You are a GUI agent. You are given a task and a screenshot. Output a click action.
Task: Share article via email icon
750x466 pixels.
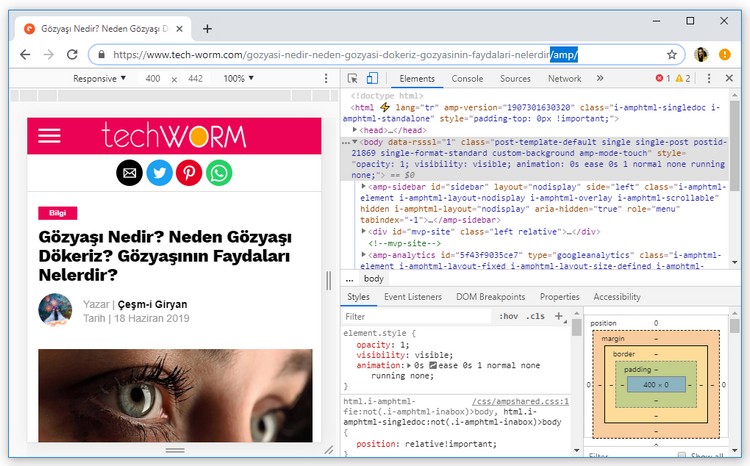coord(129,173)
